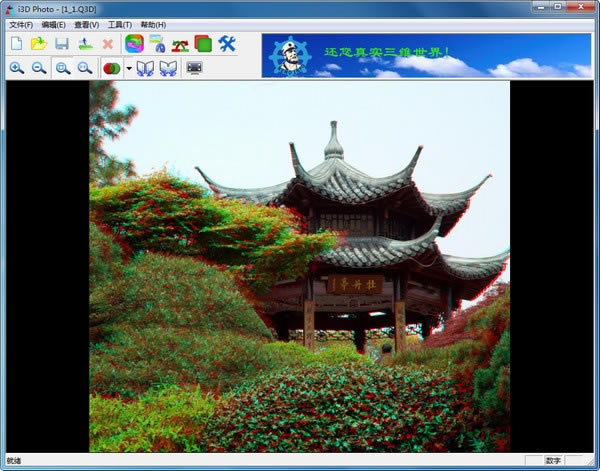Image resolution: width=600 pixels, height=471 pixels.
Task: Click the blue sky banner advertisement
Action: pyautogui.click(x=427, y=55)
